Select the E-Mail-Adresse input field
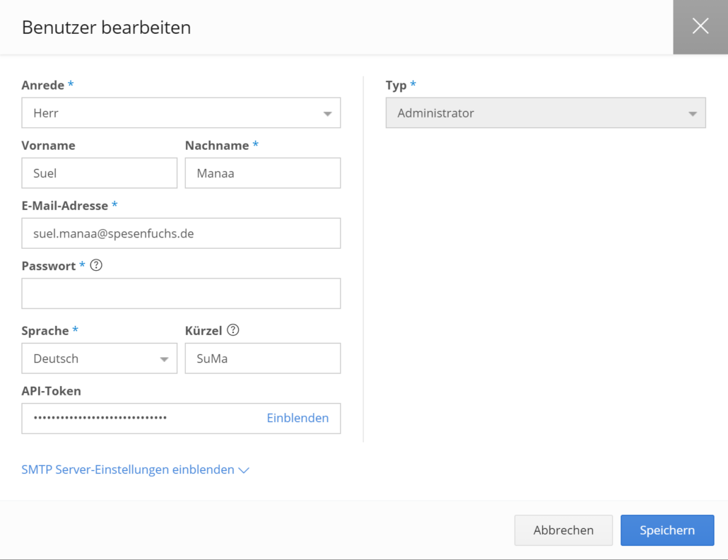 (180, 233)
